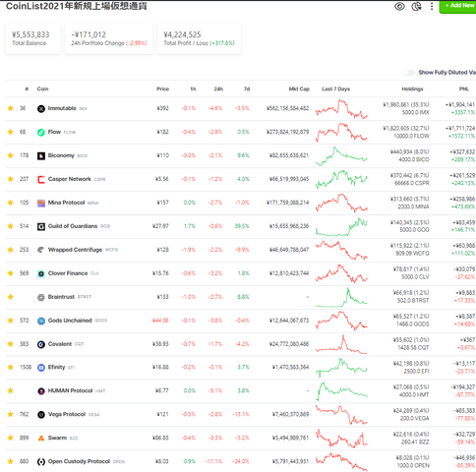Toggle favorite star for Clover Finance
Screen dimensions: 476x472
click(x=11, y=273)
